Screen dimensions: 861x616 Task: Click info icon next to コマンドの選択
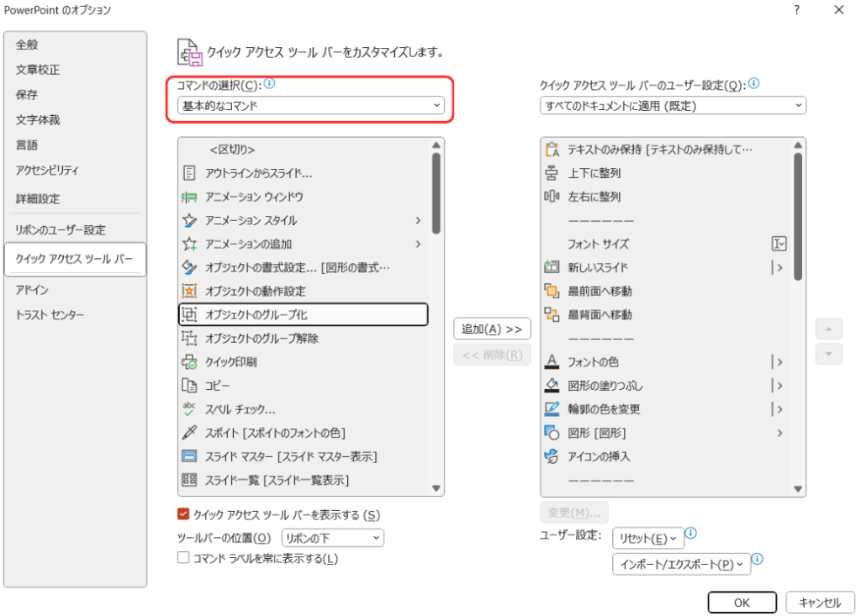[x=269, y=83]
